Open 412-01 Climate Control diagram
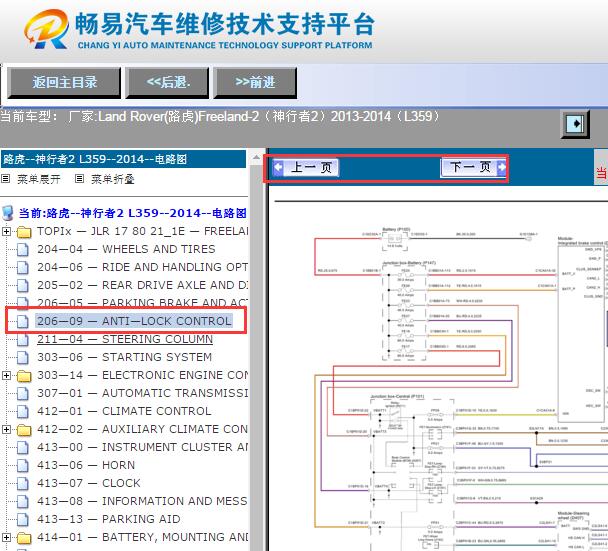The image size is (608, 551). pyautogui.click(x=124, y=411)
